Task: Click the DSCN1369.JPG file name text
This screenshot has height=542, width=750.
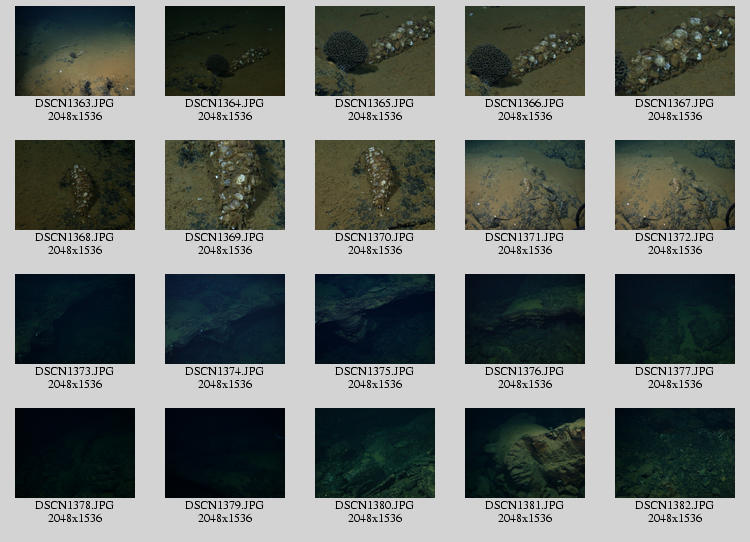Action: click(x=224, y=237)
